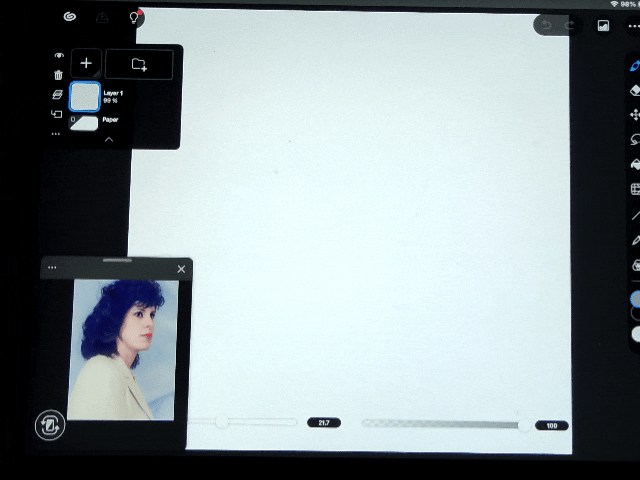The width and height of the screenshot is (640, 480).
Task: Tap the dimmed hat icon in top bar
Action: click(102, 18)
